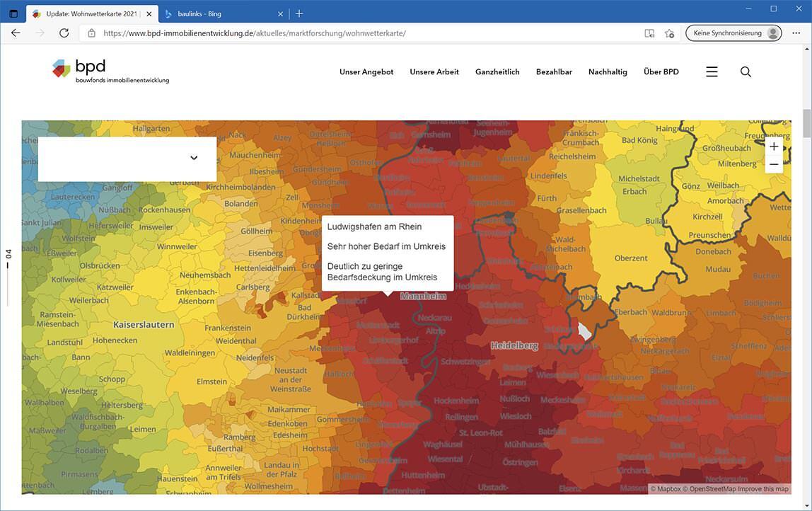Click the page vertical scrollbar thumb
Viewport: 812px width, 511px height.
pyautogui.click(x=807, y=123)
